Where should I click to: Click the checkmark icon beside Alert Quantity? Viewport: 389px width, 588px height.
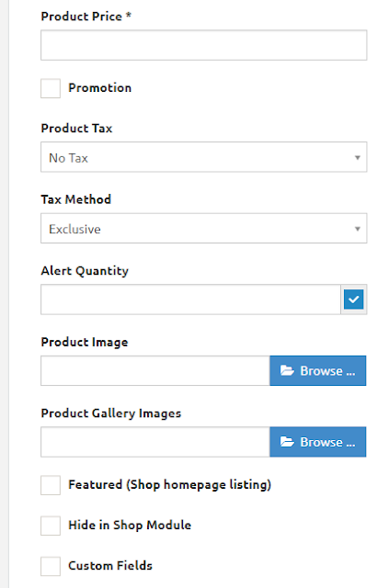354,300
